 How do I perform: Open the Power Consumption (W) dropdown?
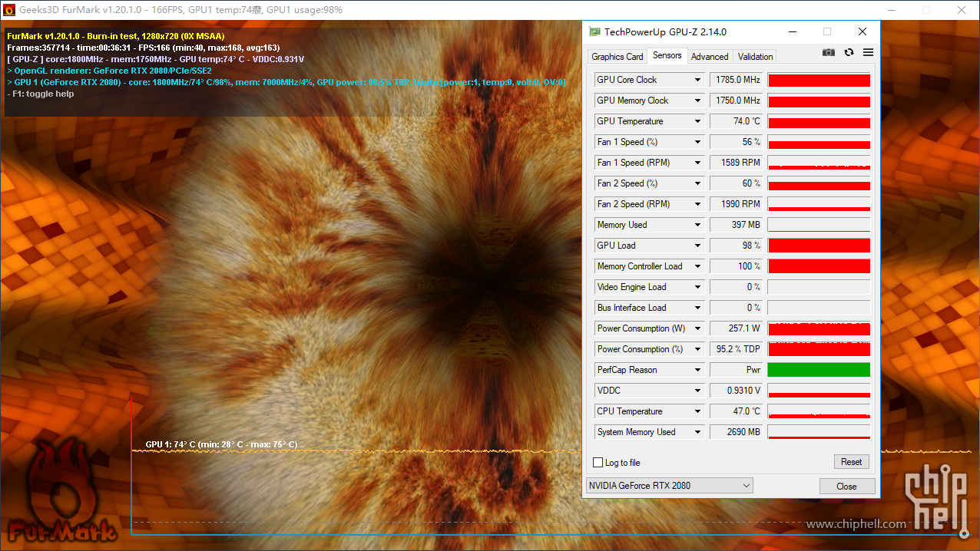(697, 328)
